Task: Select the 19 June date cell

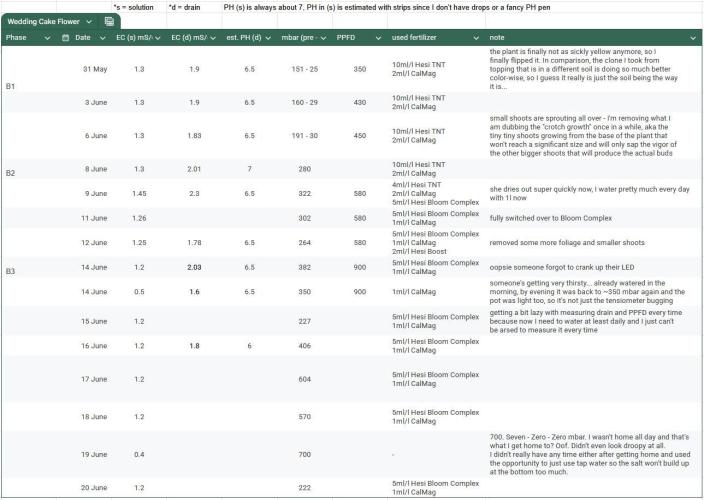Action: point(94,455)
